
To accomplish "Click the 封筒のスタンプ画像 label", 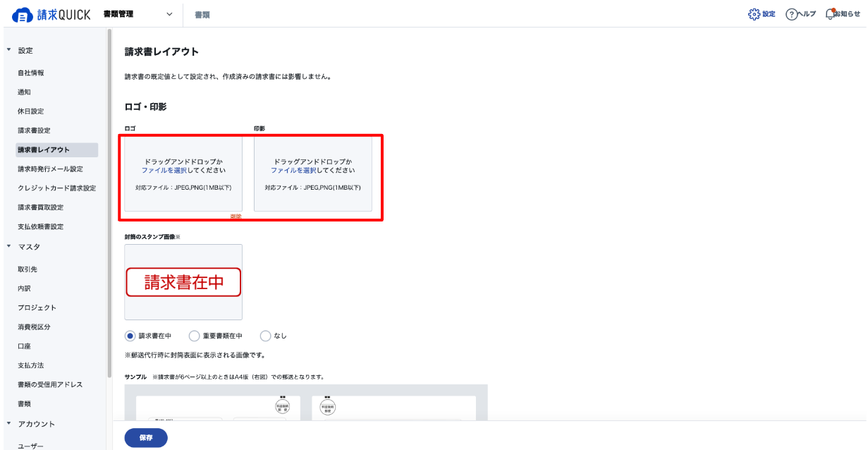I will click(152, 237).
